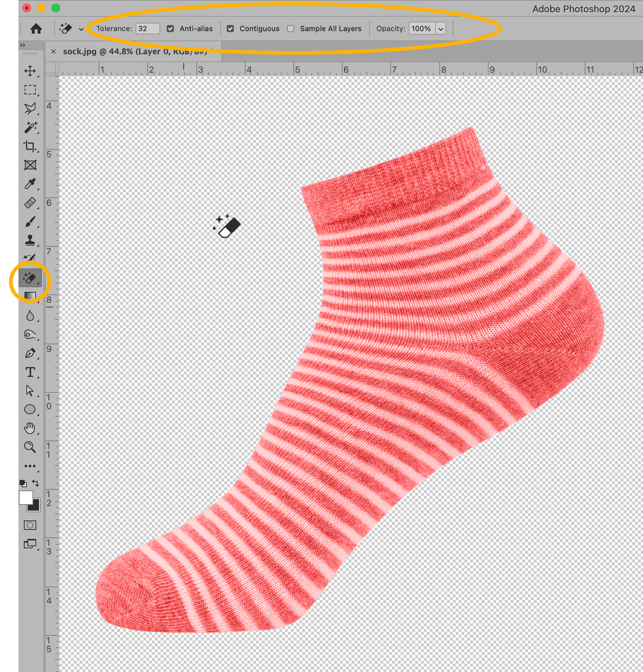Select the Crop tool

point(30,146)
